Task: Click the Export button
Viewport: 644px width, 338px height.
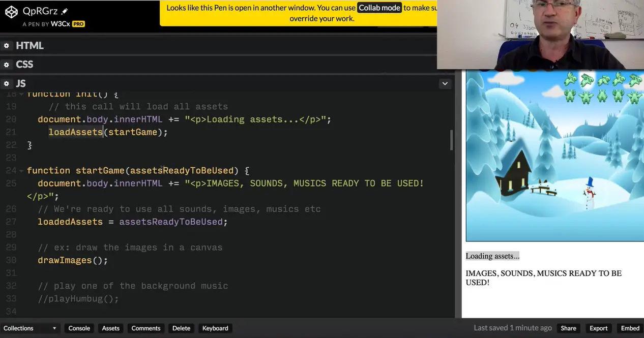Action: tap(598, 328)
